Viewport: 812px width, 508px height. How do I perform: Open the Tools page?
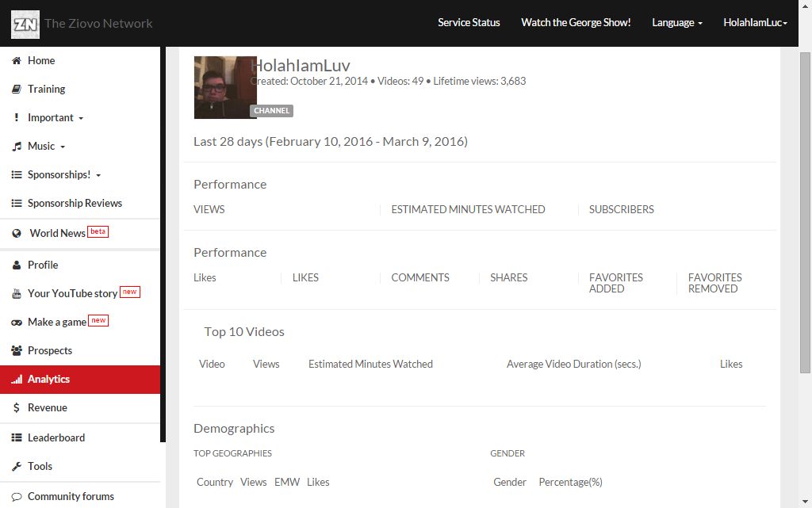pos(80,466)
